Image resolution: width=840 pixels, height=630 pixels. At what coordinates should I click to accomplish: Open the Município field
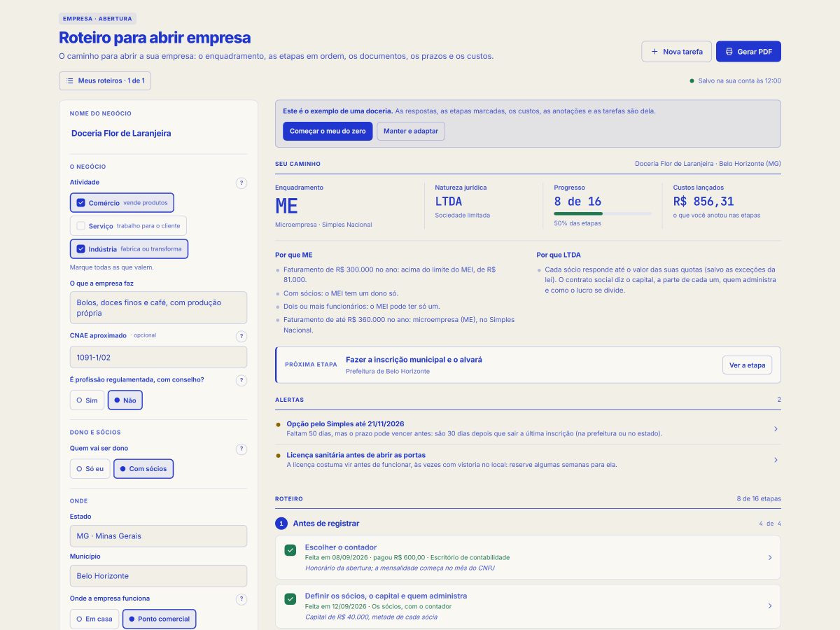(158, 576)
